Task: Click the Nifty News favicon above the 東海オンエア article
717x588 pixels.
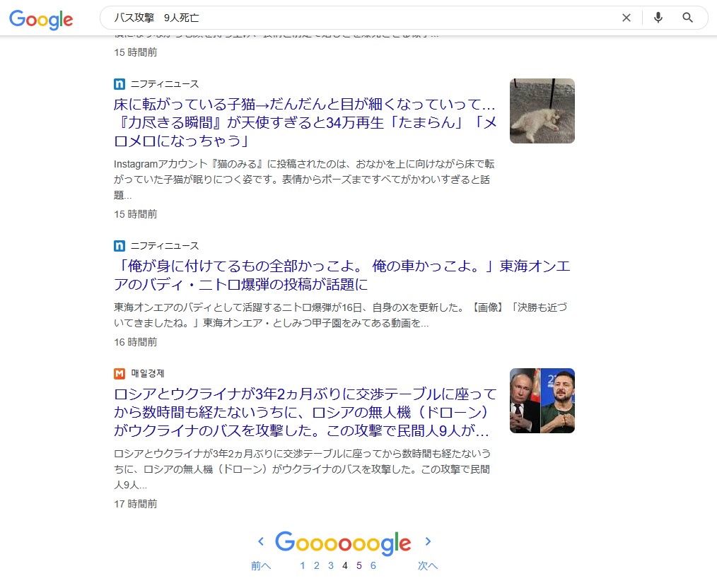Action: click(119, 246)
